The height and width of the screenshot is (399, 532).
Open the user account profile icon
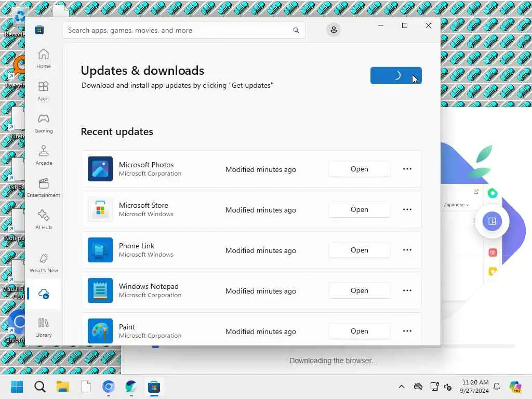click(x=334, y=30)
